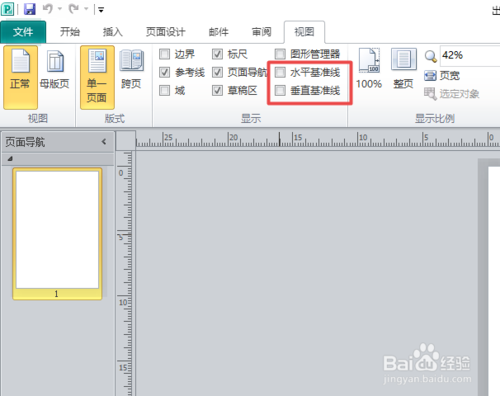Select the 视图 tab
The image size is (500, 396).
(304, 32)
